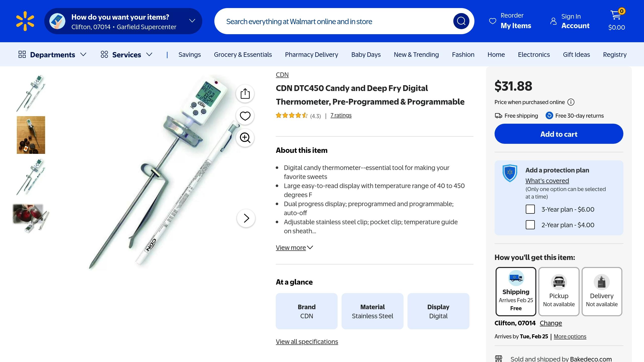Click Change location link
Viewport: 644px width, 362px height.
coord(551,323)
